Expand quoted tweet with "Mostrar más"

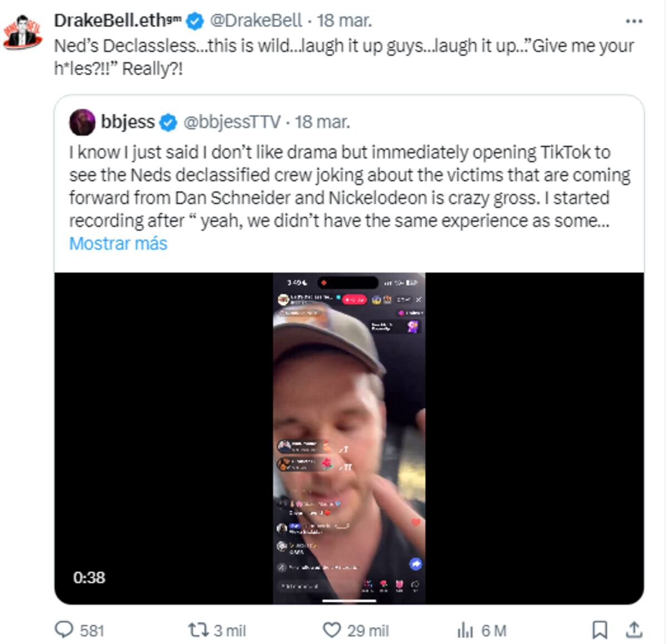click(x=118, y=243)
